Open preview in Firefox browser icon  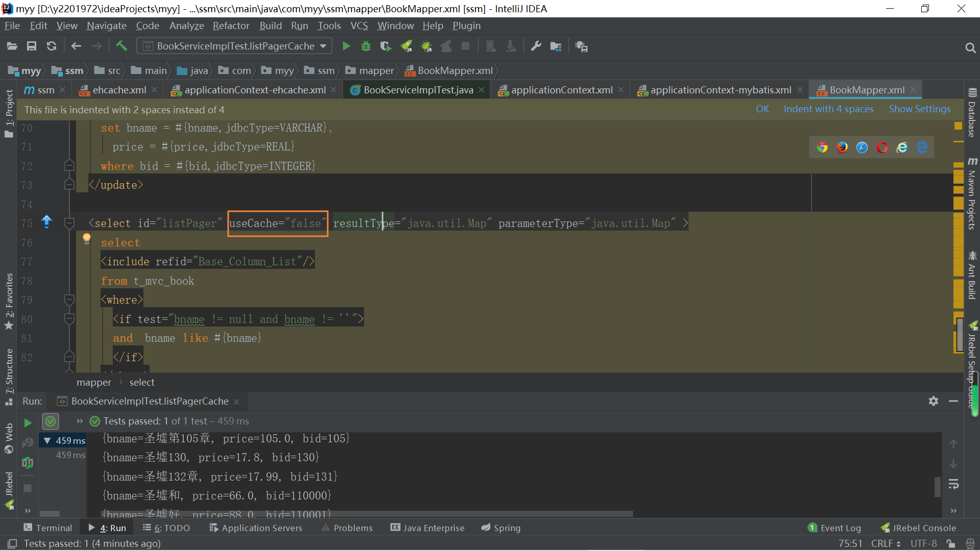click(x=842, y=147)
